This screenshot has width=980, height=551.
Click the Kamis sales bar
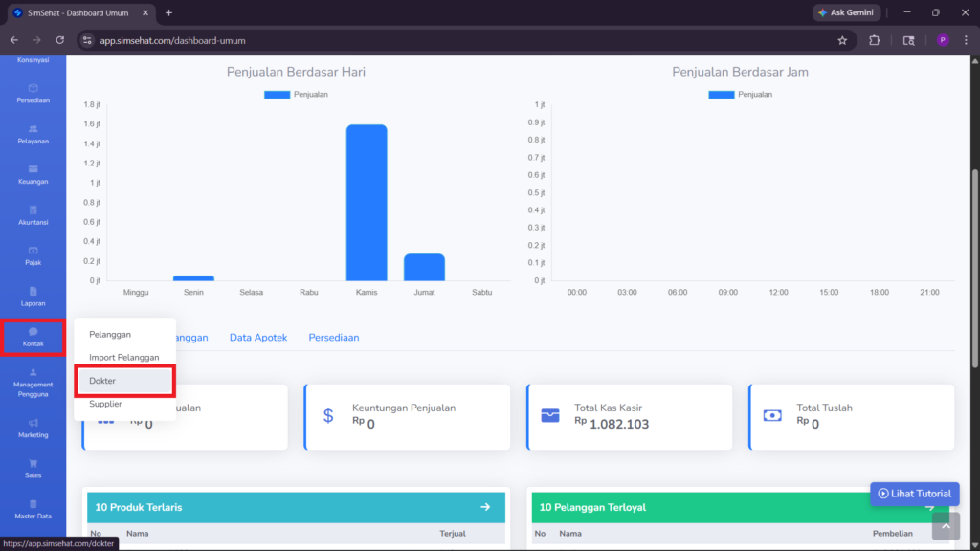pos(367,203)
